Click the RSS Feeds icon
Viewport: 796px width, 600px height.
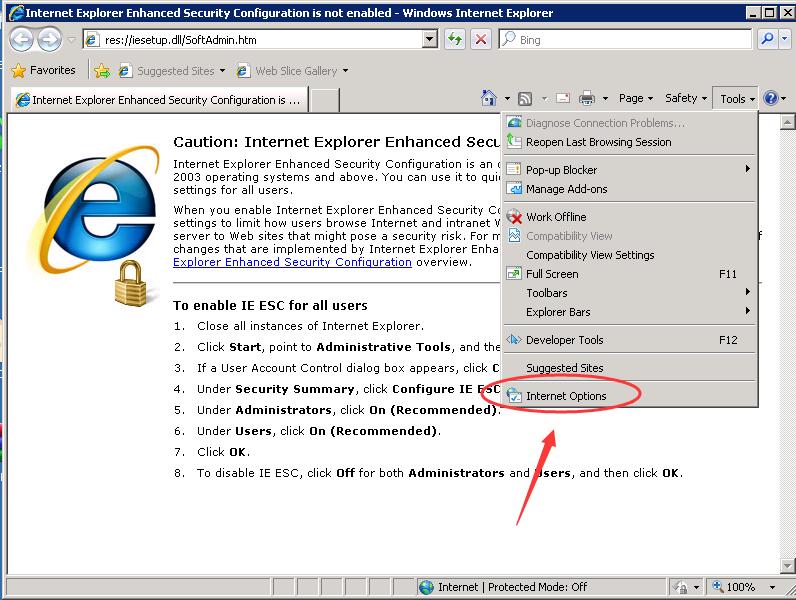click(525, 98)
